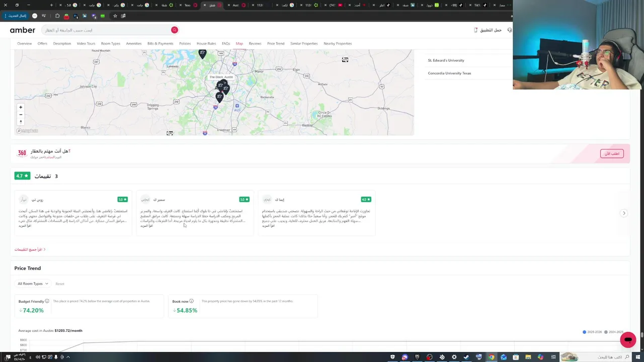Click the pink search icon in the search bar

pyautogui.click(x=175, y=30)
